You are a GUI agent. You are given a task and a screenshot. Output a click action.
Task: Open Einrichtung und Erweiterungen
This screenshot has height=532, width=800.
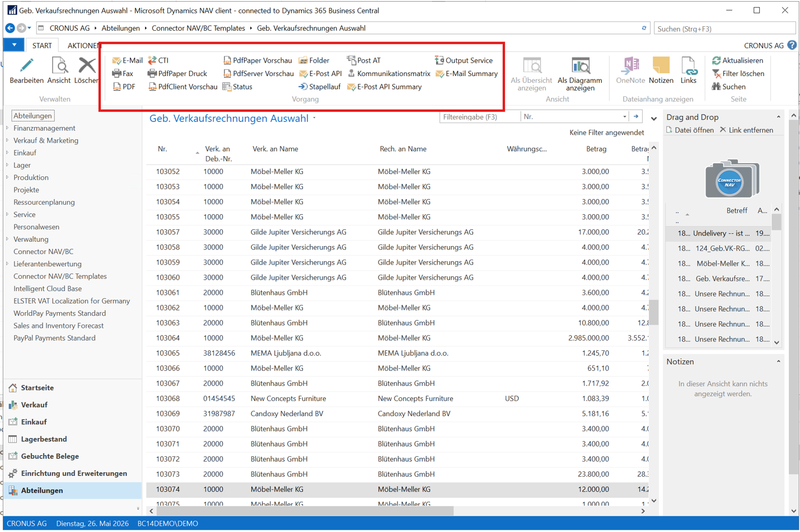coord(73,473)
